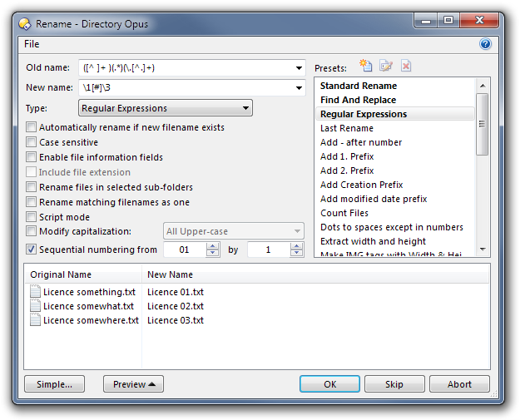The image size is (520, 420).
Task: Click the new name Licence 03.txt
Action: click(176, 320)
